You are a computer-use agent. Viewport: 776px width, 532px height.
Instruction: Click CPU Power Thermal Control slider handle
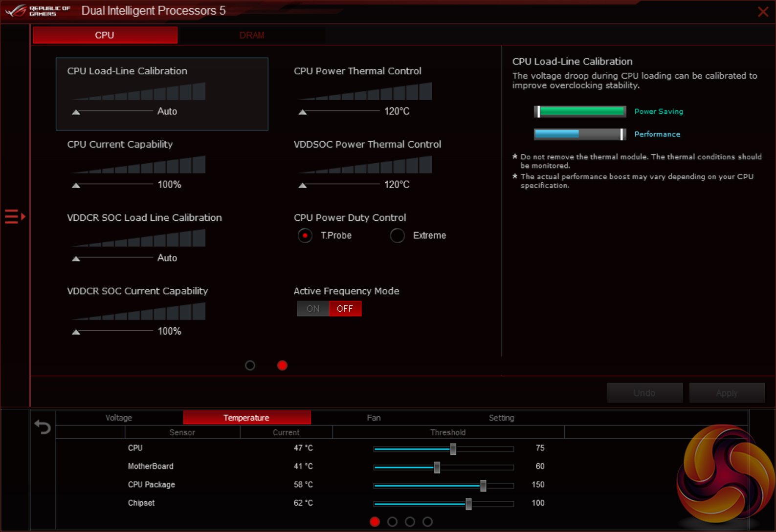[303, 112]
